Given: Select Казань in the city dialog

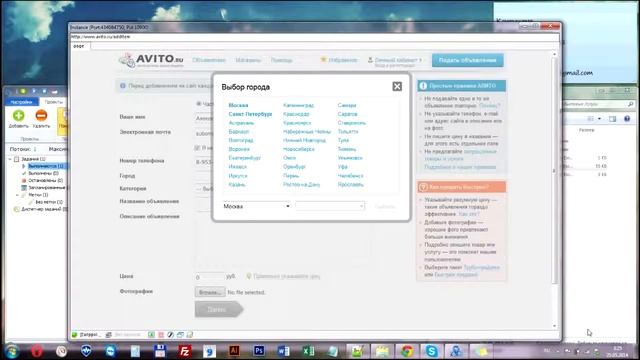Looking at the screenshot, I should pyautogui.click(x=237, y=184).
